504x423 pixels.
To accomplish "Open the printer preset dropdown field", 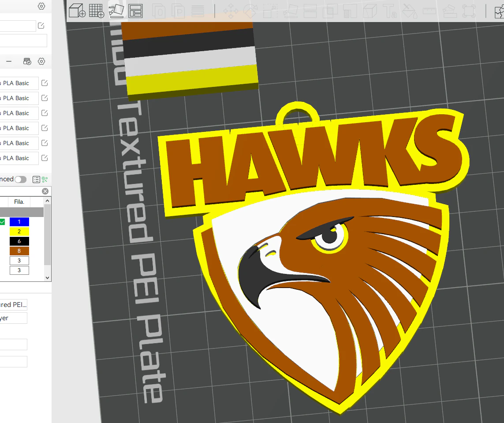I will click(18, 26).
